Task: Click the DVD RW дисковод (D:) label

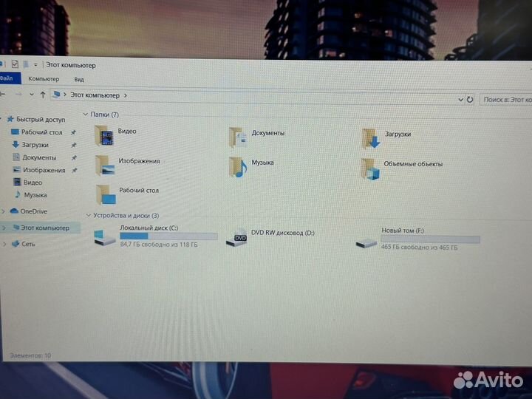Action: click(282, 233)
